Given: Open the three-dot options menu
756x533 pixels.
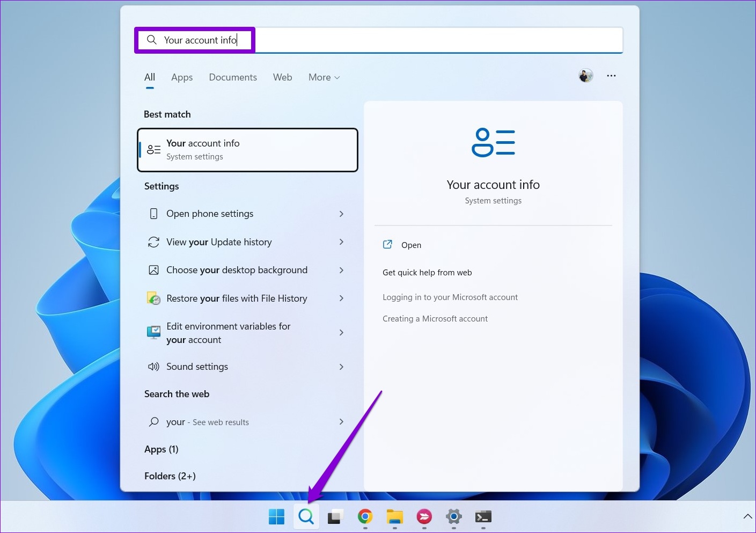Looking at the screenshot, I should click(x=611, y=76).
